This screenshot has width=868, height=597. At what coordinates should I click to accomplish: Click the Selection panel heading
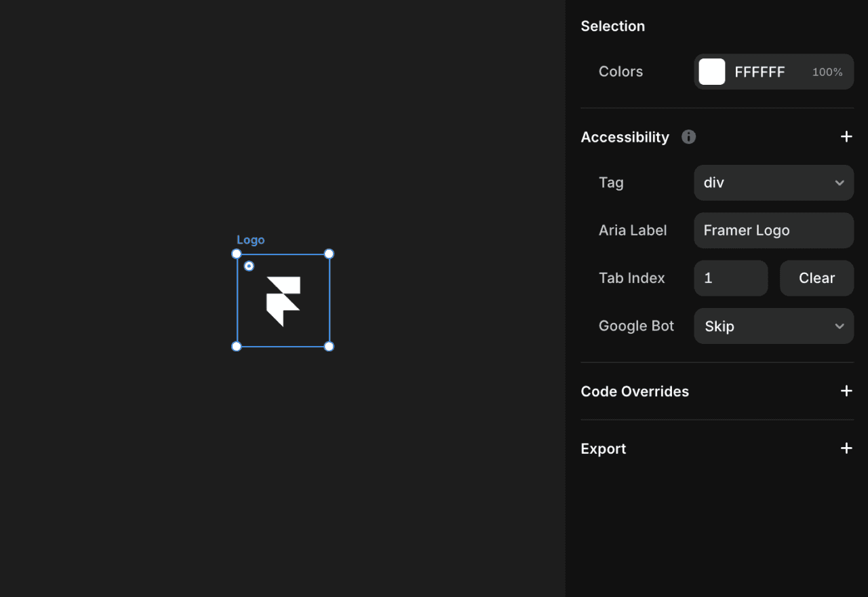(613, 26)
